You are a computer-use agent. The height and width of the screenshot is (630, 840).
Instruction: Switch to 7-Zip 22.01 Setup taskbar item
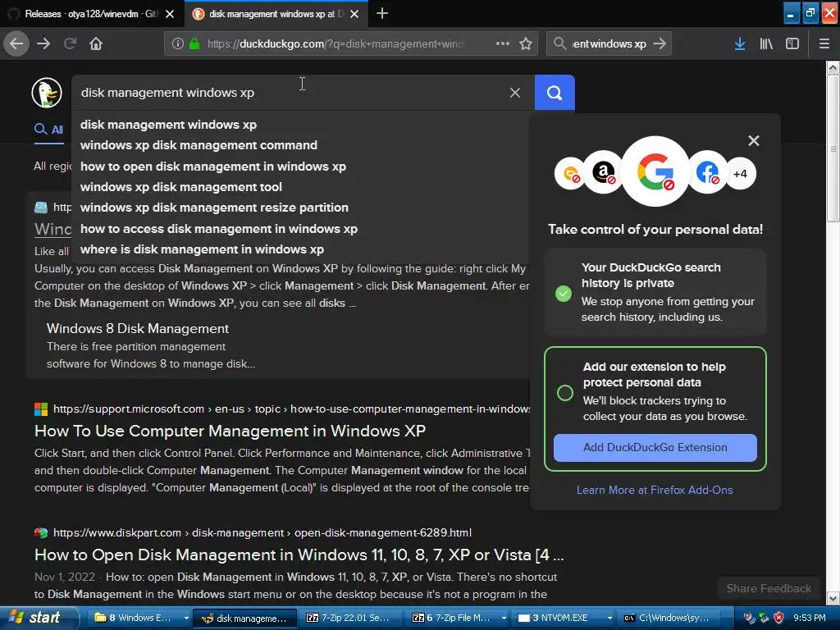350,618
